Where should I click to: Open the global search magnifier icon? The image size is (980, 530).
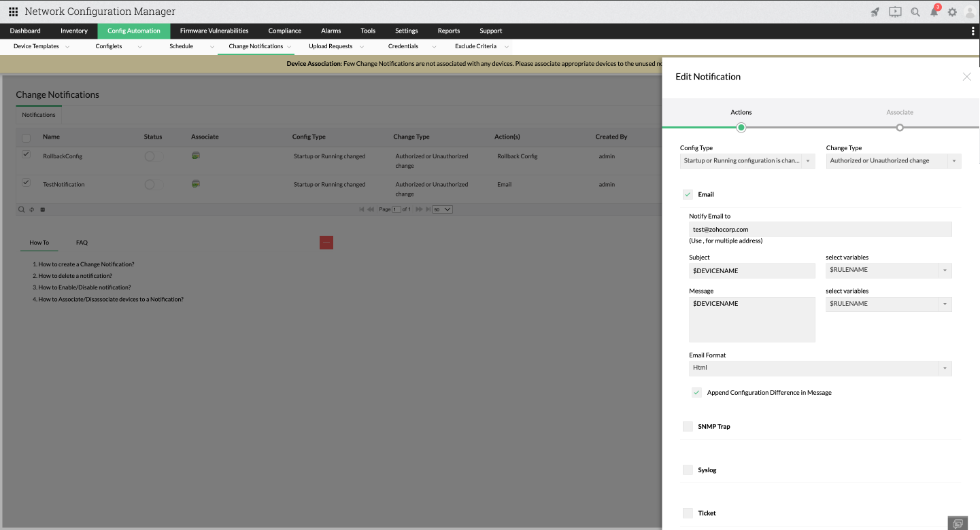pos(915,12)
